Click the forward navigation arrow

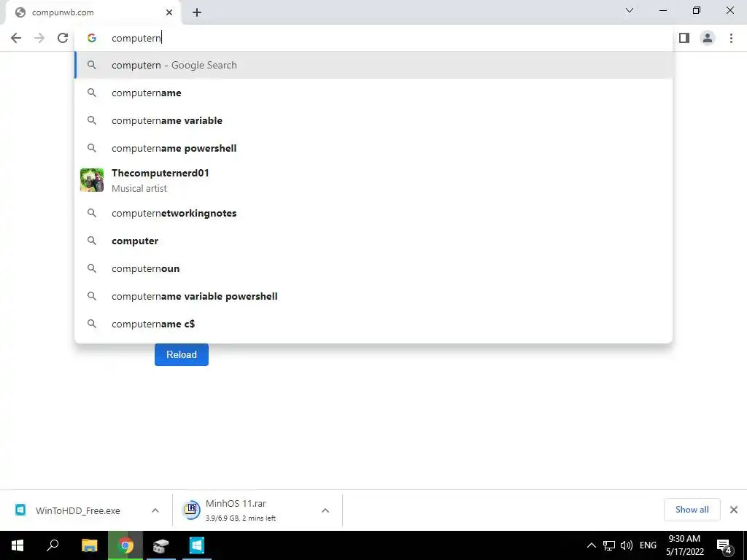coord(39,38)
